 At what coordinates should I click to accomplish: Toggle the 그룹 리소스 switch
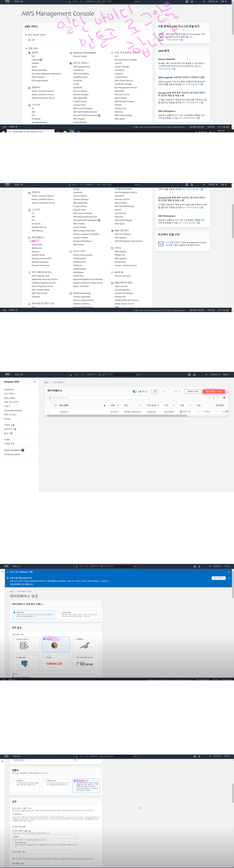[134, 392]
